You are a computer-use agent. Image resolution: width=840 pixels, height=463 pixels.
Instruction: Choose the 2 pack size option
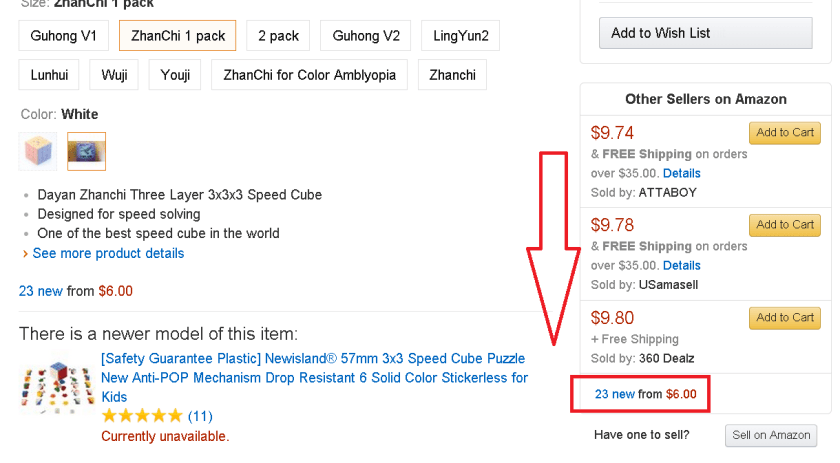click(x=278, y=36)
